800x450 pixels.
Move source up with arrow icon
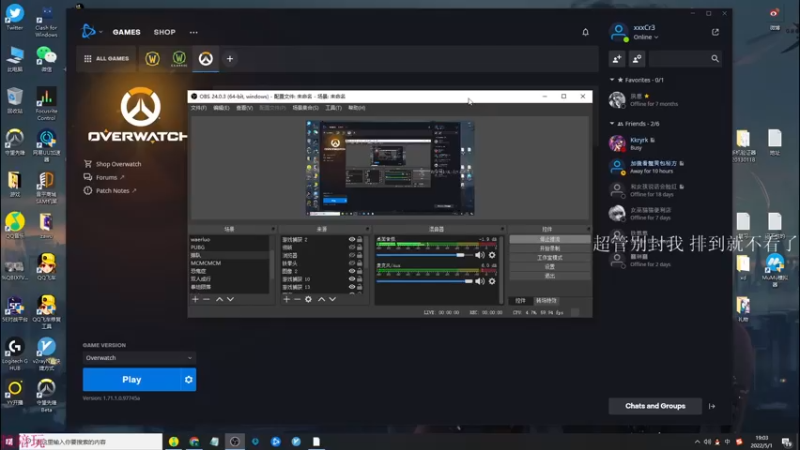(321, 299)
